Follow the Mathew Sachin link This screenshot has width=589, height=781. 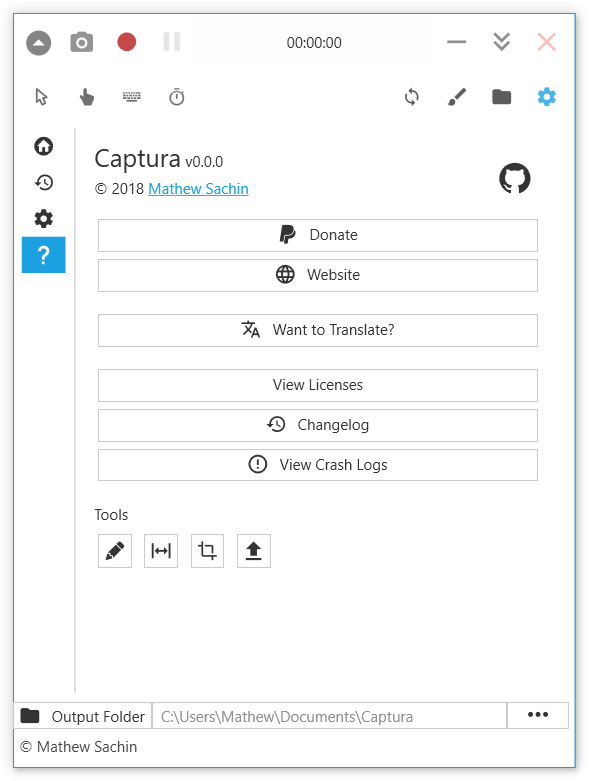pyautogui.click(x=198, y=189)
